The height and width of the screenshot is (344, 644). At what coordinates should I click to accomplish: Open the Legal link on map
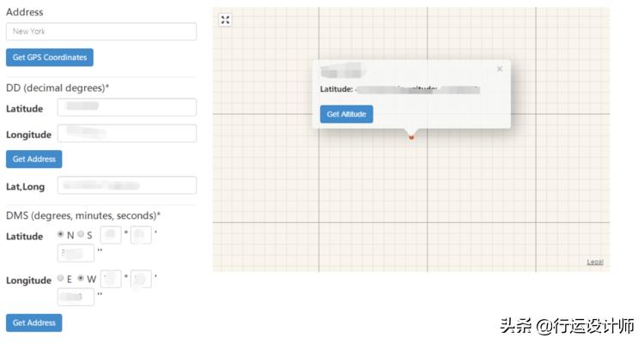595,262
